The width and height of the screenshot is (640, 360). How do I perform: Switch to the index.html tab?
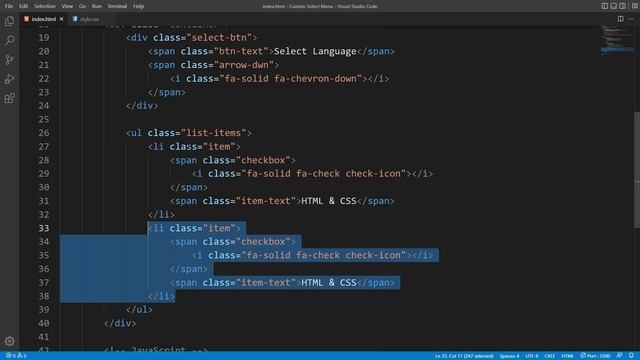point(44,19)
